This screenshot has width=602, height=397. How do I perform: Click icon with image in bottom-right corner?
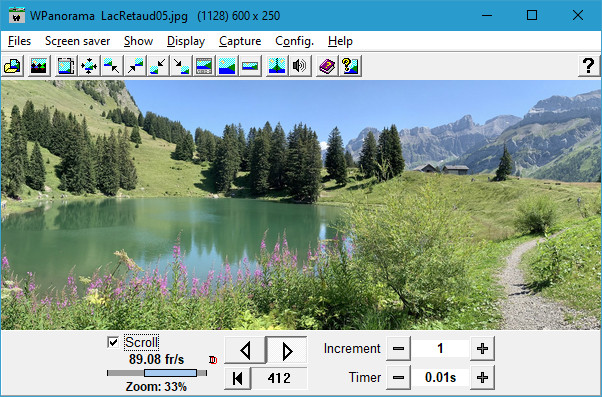(181, 66)
